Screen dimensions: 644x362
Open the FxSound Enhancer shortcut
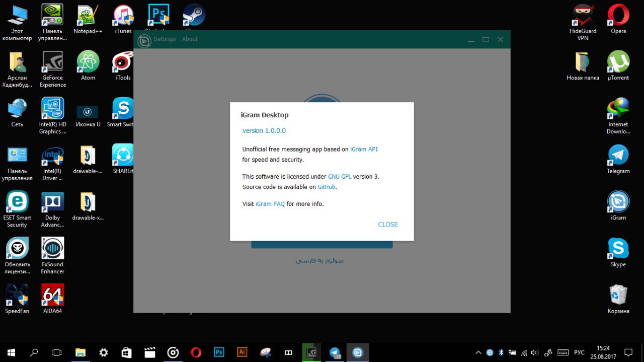pyautogui.click(x=53, y=256)
